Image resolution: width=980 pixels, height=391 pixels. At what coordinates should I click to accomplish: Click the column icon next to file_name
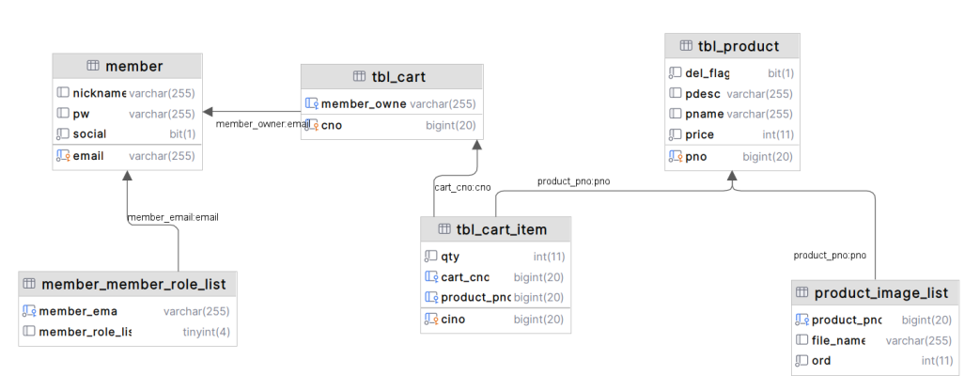point(801,340)
